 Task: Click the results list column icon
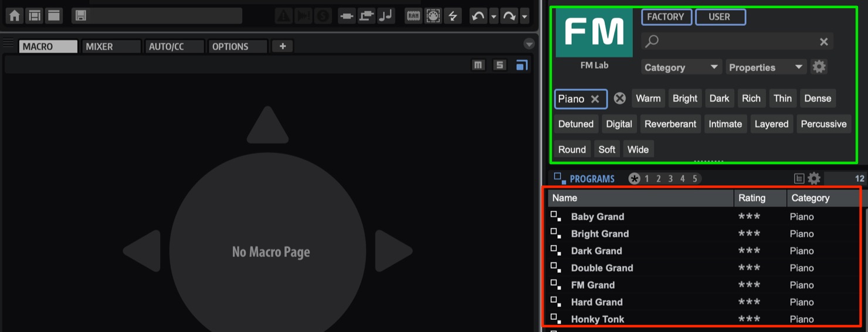(799, 178)
